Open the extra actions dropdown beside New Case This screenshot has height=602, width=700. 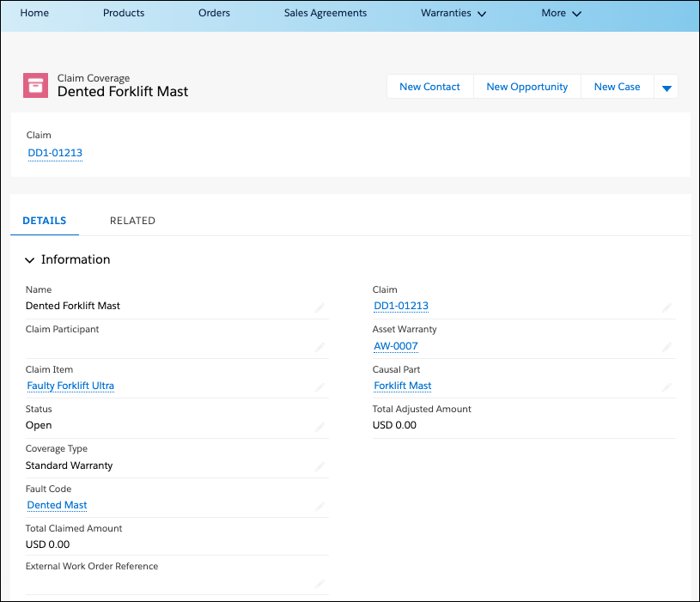pos(667,86)
